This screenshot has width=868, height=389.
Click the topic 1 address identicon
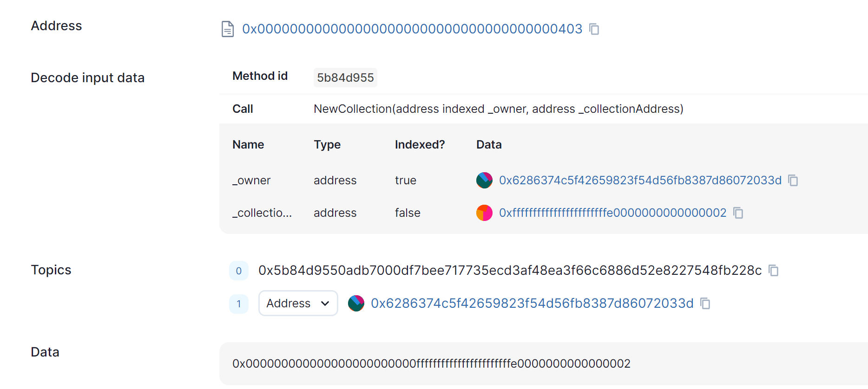click(356, 304)
